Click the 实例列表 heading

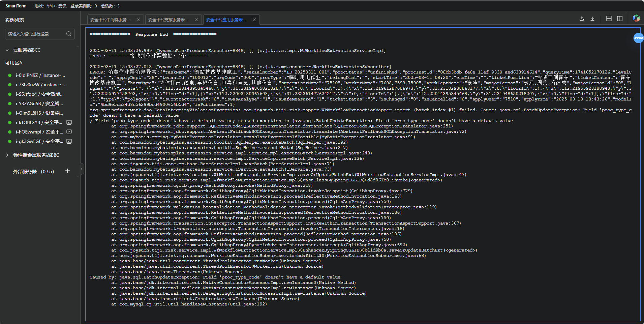[x=14, y=20]
